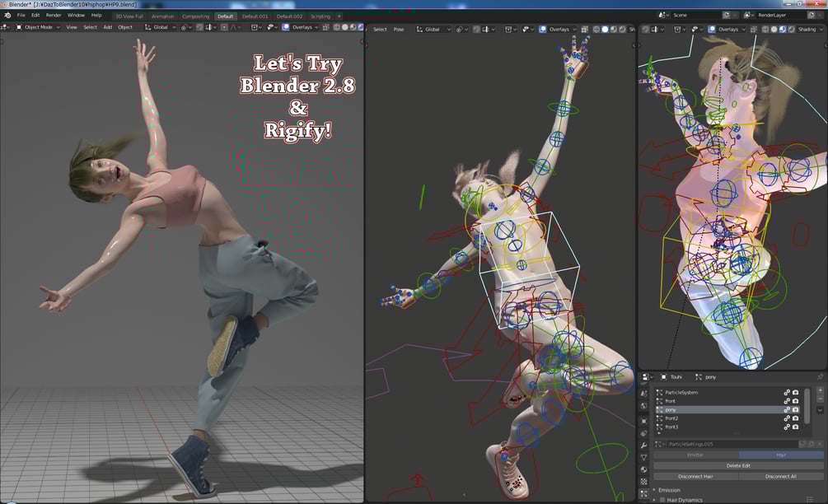Open the Add menu in the left viewport header
This screenshot has width=828, height=504.
(108, 27)
